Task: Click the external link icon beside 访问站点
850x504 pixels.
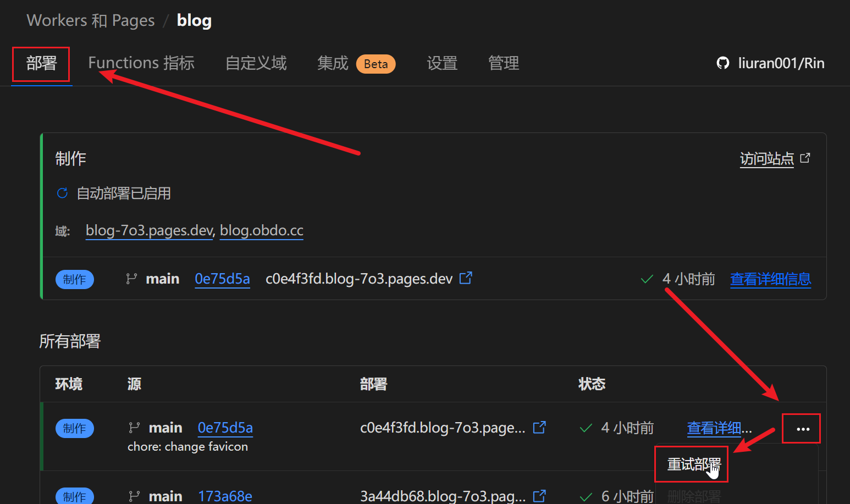Action: click(805, 158)
